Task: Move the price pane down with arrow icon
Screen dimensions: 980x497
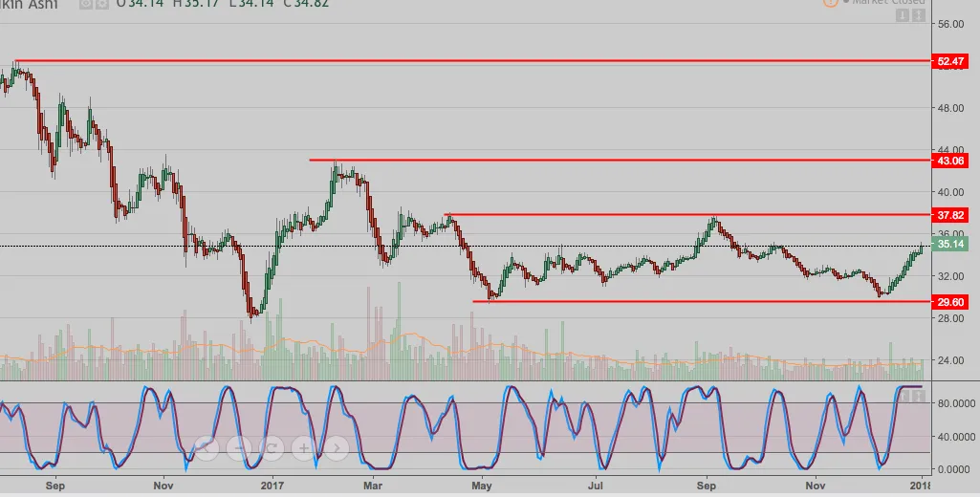Action: 902,15
